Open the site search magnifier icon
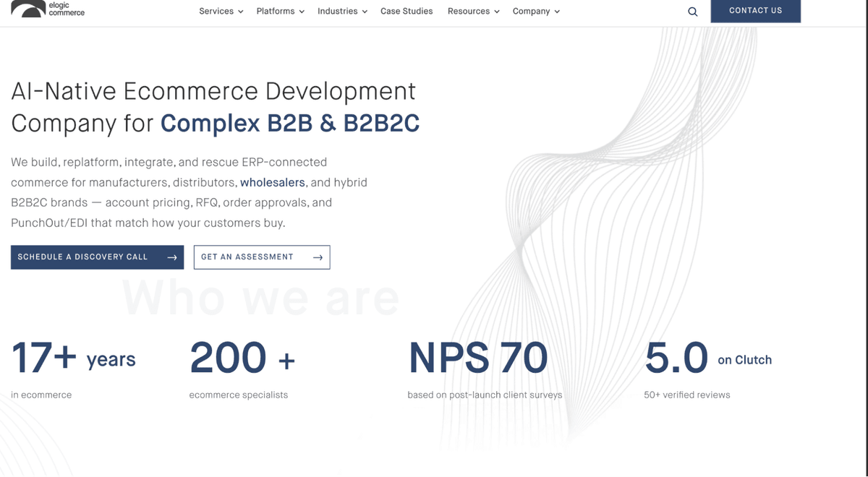 [x=692, y=12]
